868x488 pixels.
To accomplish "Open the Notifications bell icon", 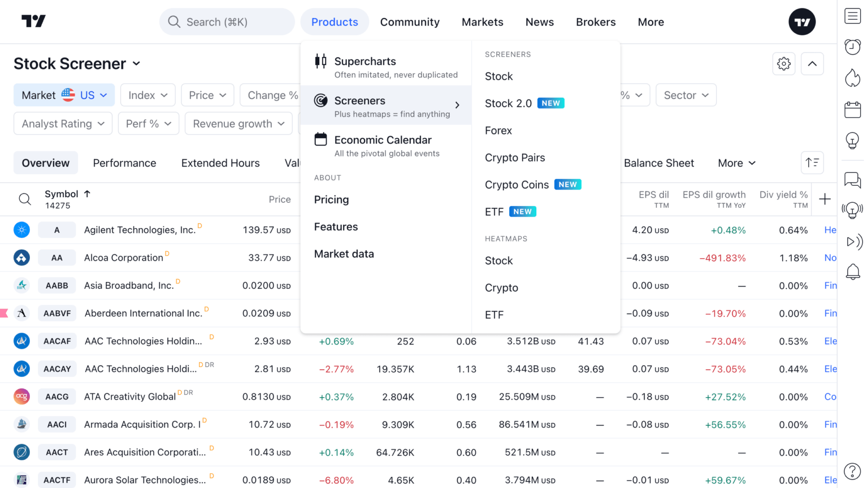I will click(x=852, y=273).
